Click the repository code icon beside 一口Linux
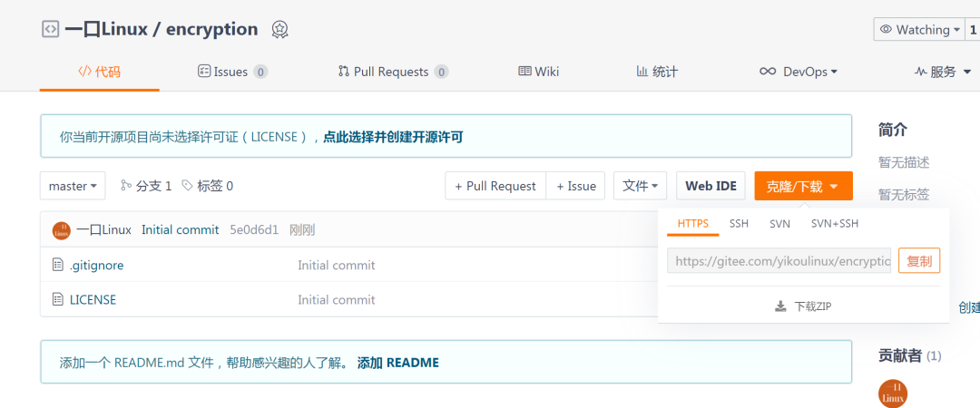980x408 pixels. [50, 29]
